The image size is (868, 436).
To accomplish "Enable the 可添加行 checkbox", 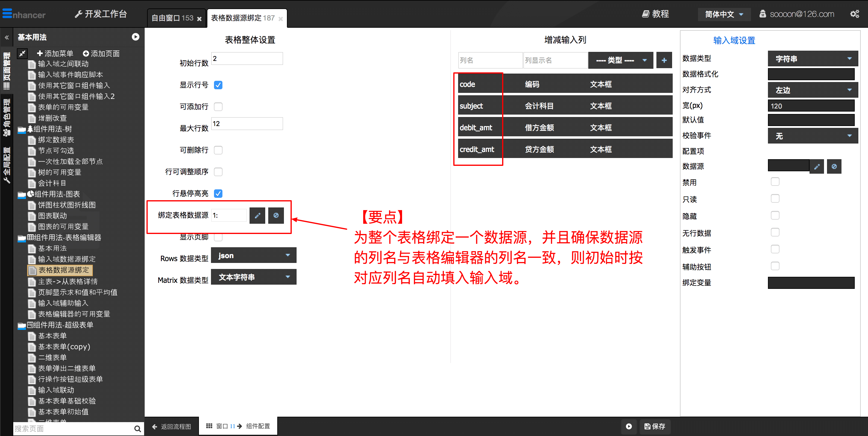I will 218,107.
